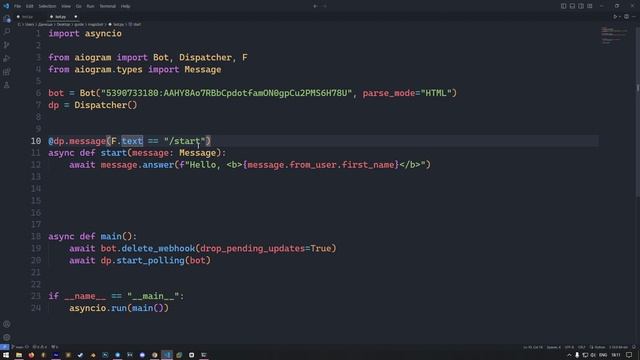Click the 'import asyncio' text on line 1
Screen dimensions: 640x360
pos(85,33)
